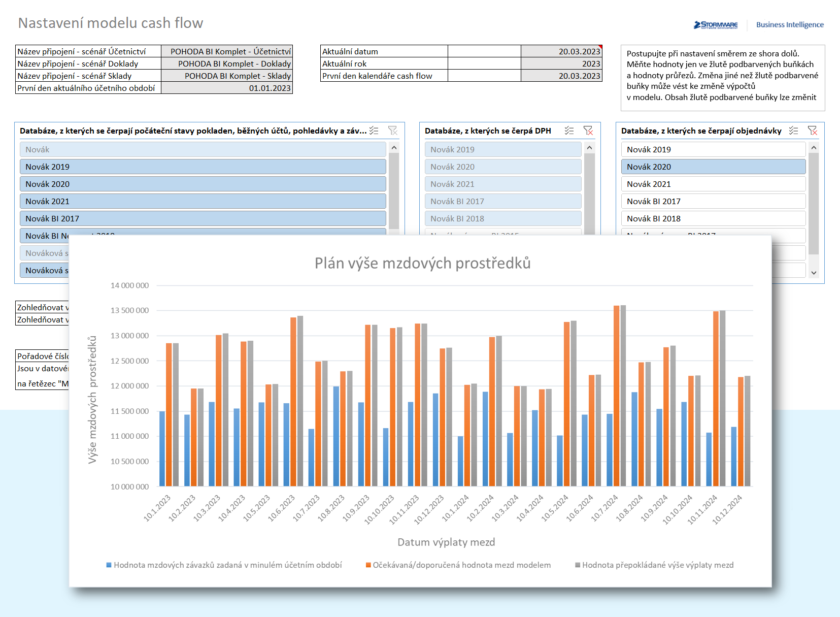Toggle Novák 2019 in počáteční stavy slicer
Image resolution: width=840 pixels, height=617 pixels.
[x=203, y=167]
